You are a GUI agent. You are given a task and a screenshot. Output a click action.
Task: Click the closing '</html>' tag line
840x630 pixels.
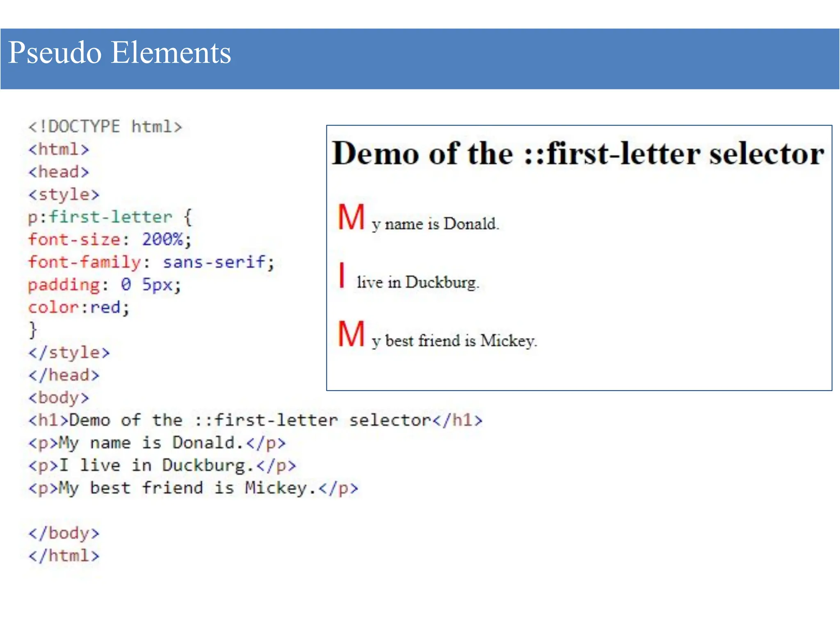64,556
